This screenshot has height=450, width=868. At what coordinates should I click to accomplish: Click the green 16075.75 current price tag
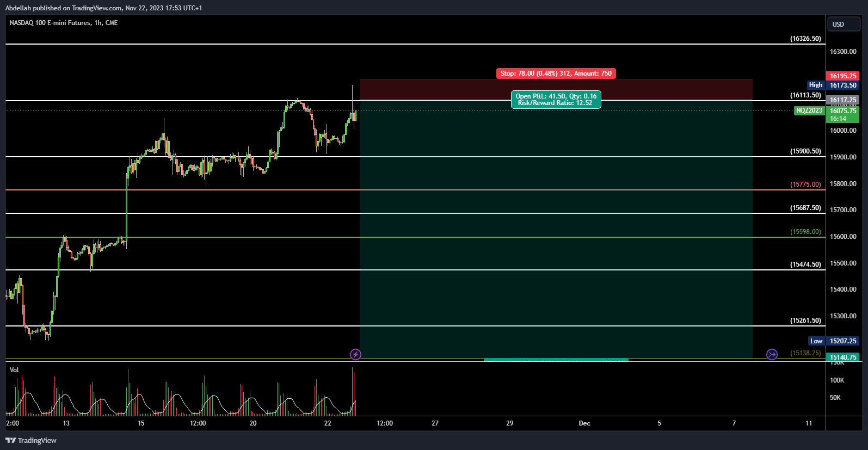[x=843, y=114]
